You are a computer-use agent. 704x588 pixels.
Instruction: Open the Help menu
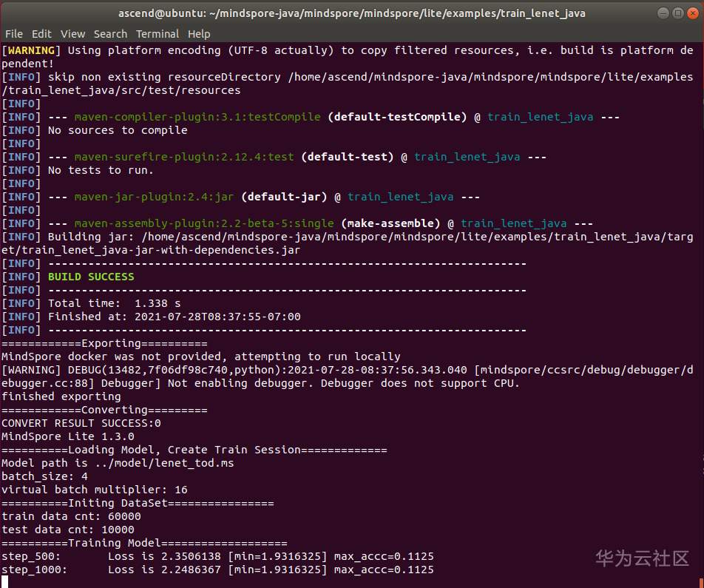coord(199,34)
